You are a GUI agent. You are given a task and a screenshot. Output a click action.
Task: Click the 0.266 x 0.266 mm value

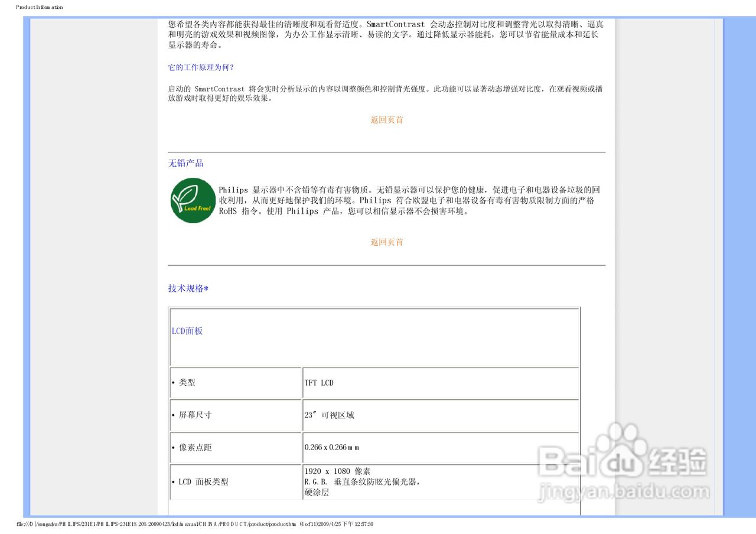click(x=332, y=448)
